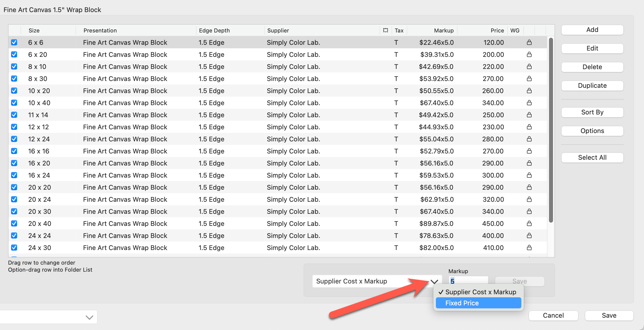Click the table's vertical scrollbar
Screen dimensions: 644x330
[x=551, y=130]
